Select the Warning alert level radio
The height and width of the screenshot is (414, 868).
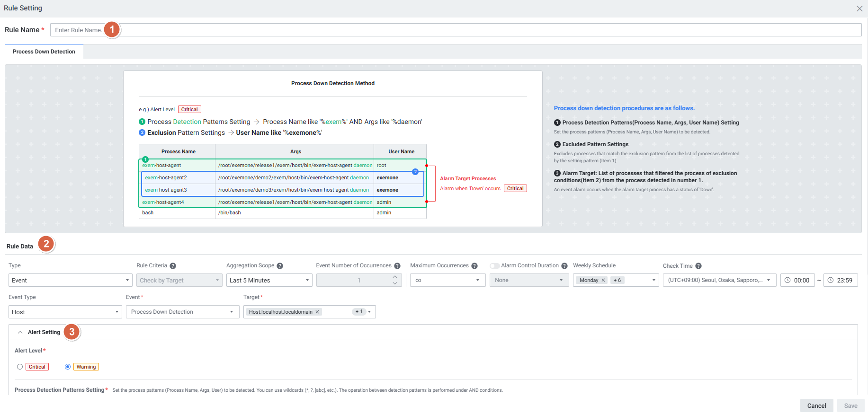pyautogui.click(x=68, y=367)
